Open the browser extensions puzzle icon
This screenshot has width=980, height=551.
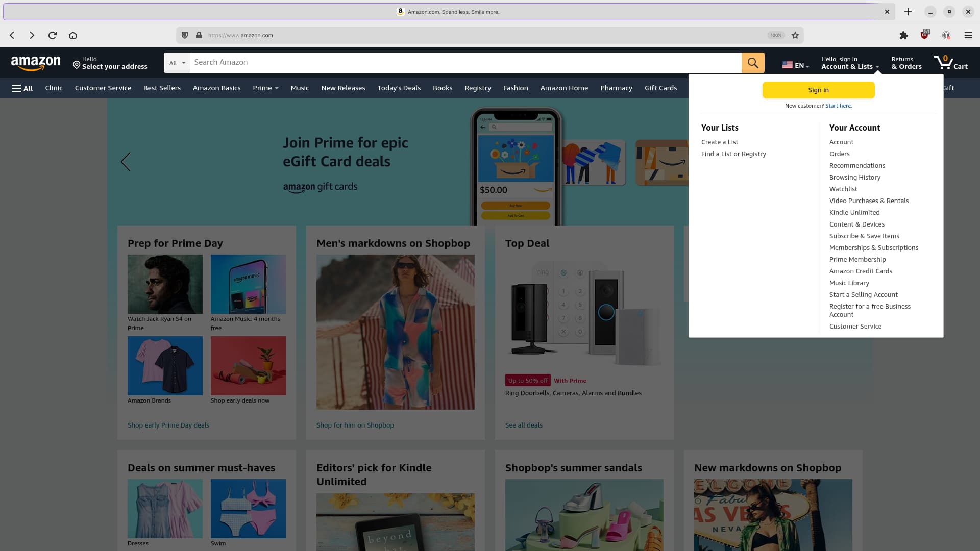[x=904, y=35]
